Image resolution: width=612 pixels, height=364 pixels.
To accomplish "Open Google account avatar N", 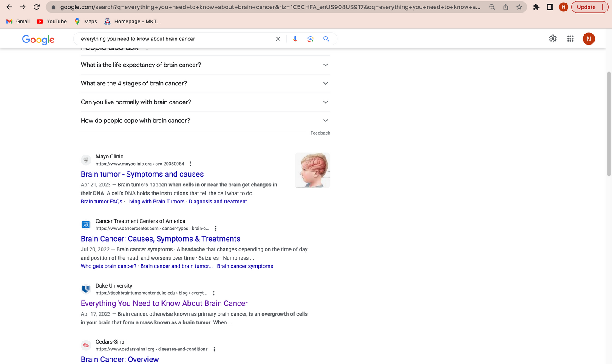I will click(589, 39).
